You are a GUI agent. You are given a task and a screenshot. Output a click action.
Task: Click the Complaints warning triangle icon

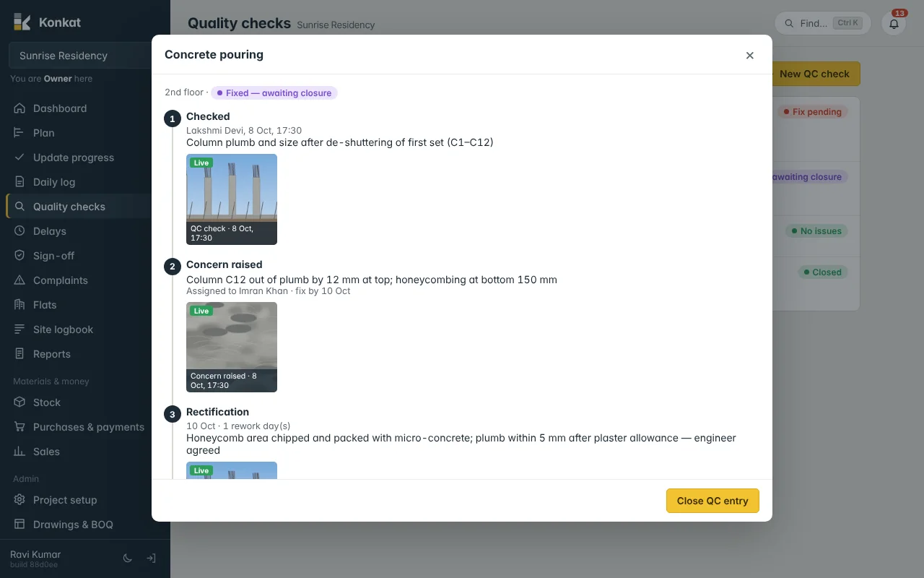tap(19, 280)
